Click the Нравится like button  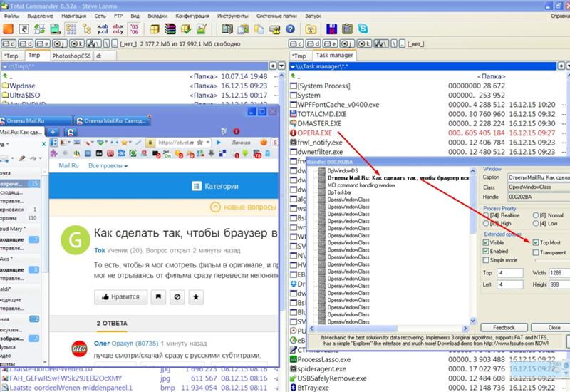[x=120, y=296]
